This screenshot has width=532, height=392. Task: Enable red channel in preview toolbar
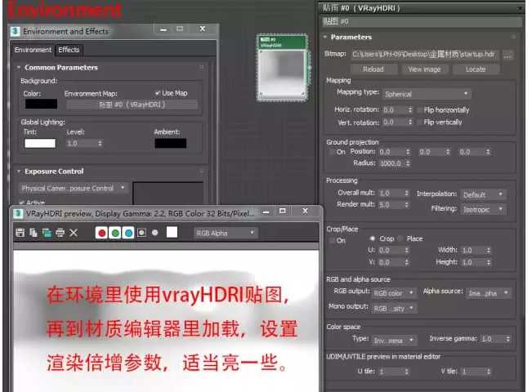click(101, 233)
